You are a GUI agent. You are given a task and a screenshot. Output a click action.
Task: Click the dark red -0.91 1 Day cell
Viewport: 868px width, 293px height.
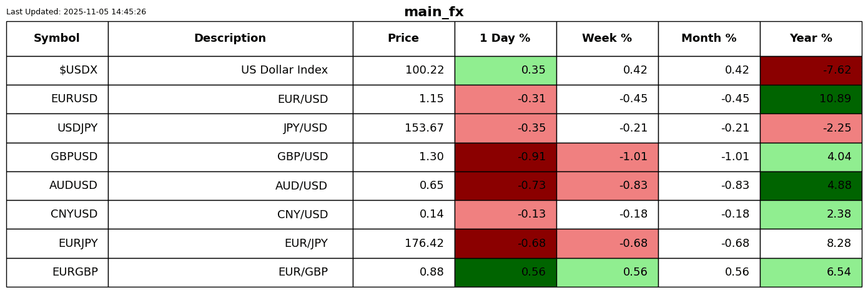click(x=505, y=157)
